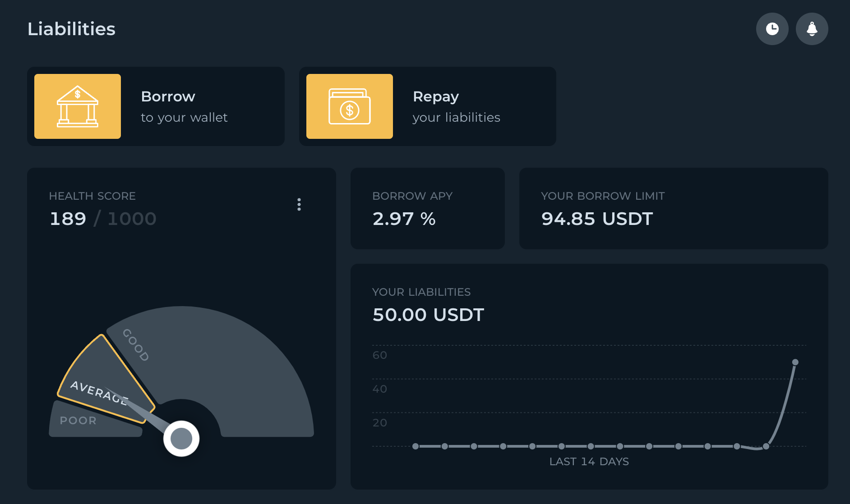Click the chart point just before the spike
The height and width of the screenshot is (504, 850).
pyautogui.click(x=766, y=446)
